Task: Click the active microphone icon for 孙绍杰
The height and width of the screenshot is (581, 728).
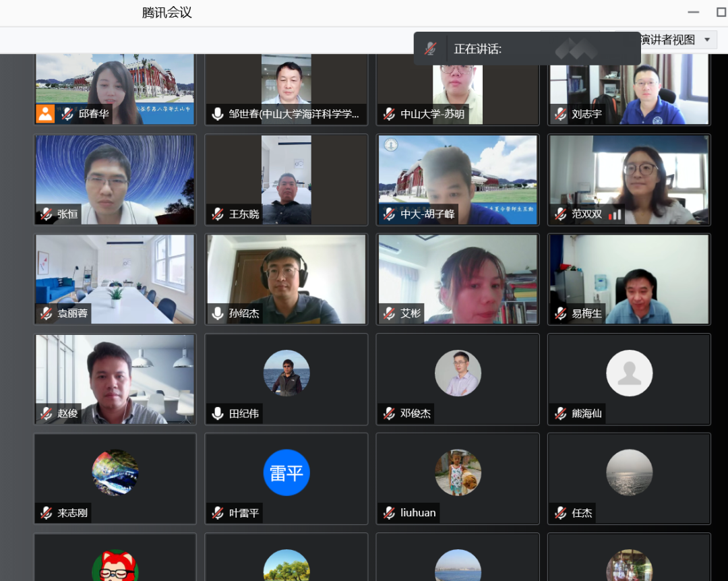Action: pos(217,313)
